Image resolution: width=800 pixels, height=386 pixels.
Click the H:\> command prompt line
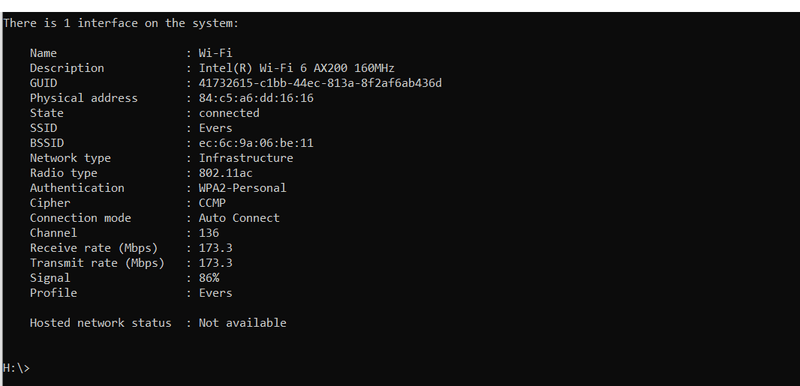(16, 368)
